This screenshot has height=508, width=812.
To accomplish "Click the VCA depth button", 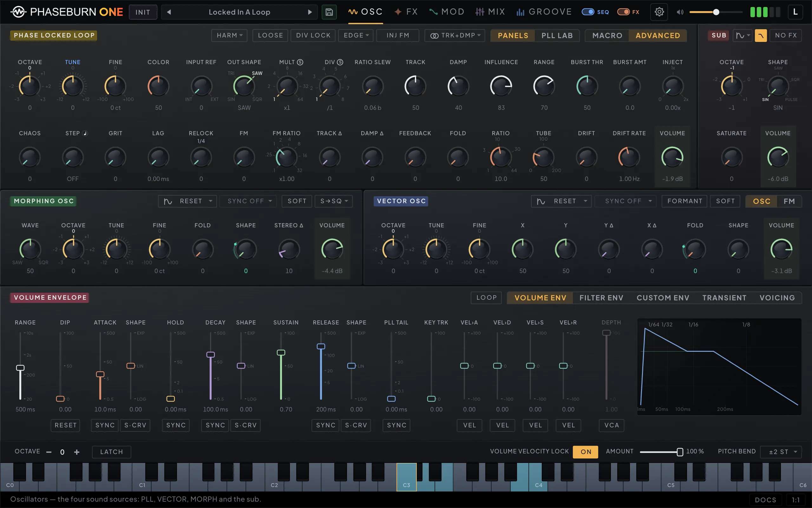I will coord(612,425).
